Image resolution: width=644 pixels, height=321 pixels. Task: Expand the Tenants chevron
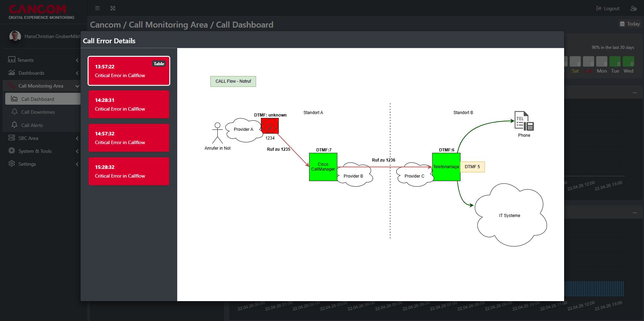coord(77,60)
